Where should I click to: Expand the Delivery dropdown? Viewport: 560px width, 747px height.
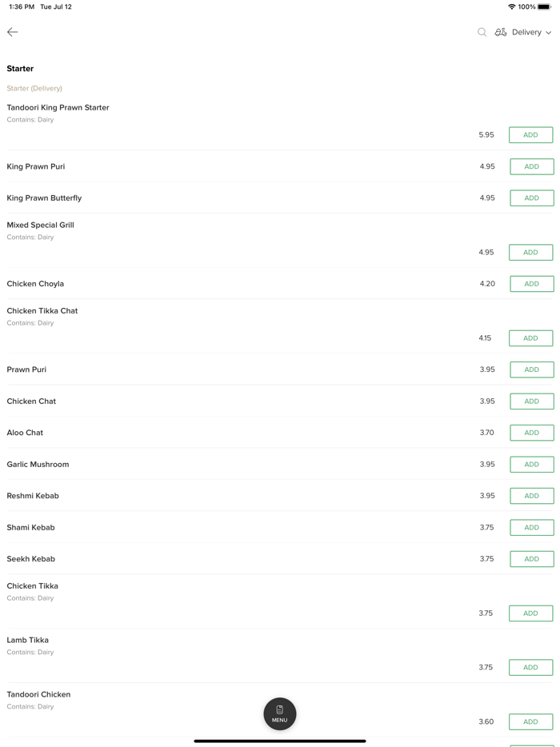(x=532, y=32)
